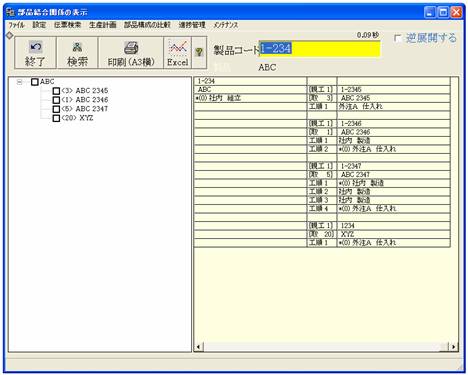Image resolution: width=468 pixels, height=375 pixels.
Task: Click the 0.09 秒 elapsed time label
Action: tap(368, 35)
